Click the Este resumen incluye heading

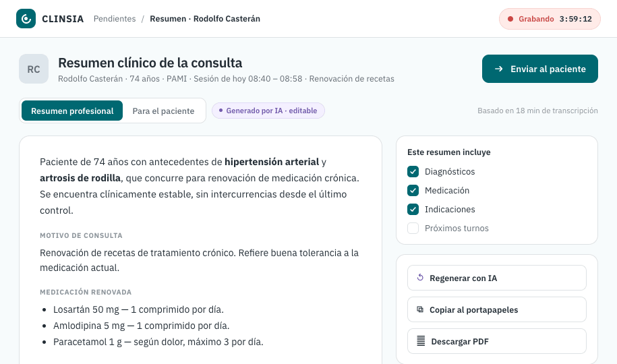click(x=449, y=152)
